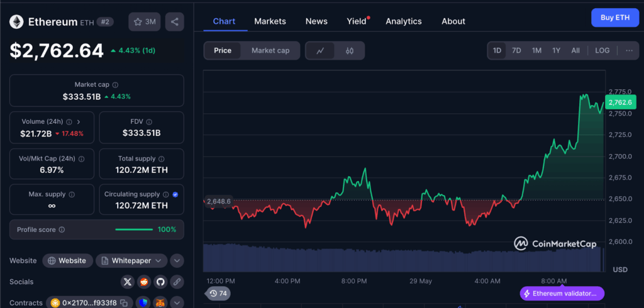
Task: Open the GitHub social link
Action: coord(160,282)
